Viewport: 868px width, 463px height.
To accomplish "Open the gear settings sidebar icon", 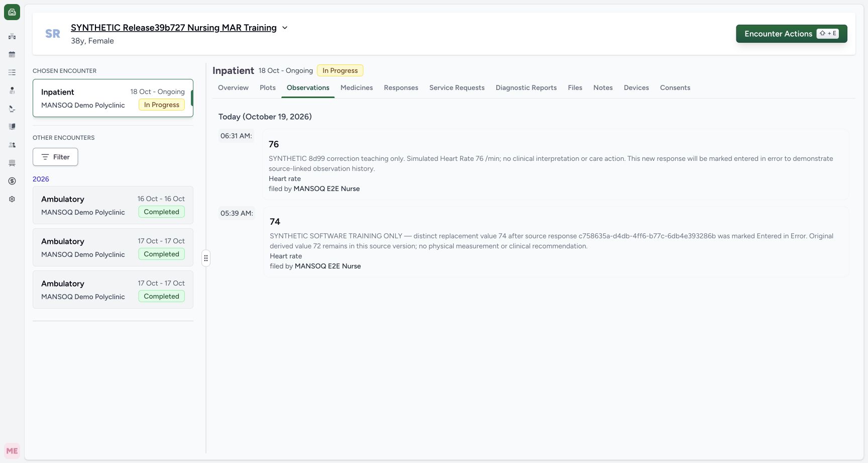I will [x=12, y=199].
